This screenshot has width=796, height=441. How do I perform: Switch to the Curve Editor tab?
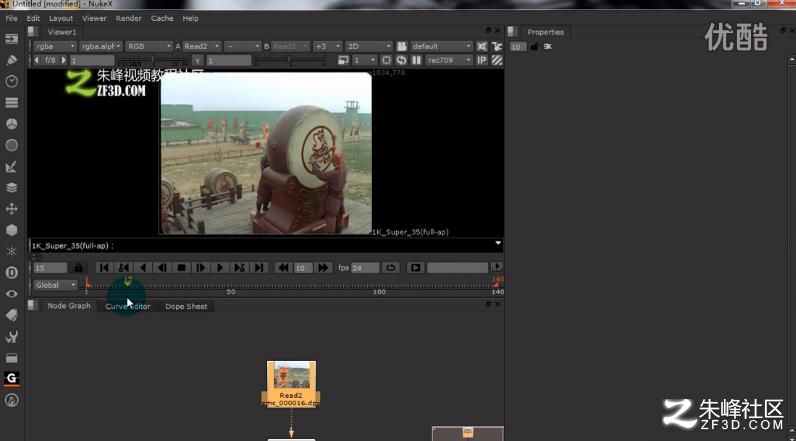click(x=127, y=307)
